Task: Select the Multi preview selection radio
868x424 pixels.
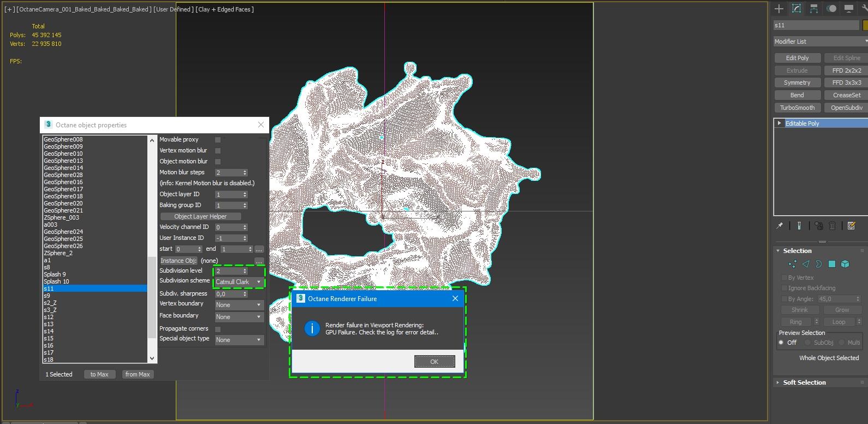Action: point(842,343)
